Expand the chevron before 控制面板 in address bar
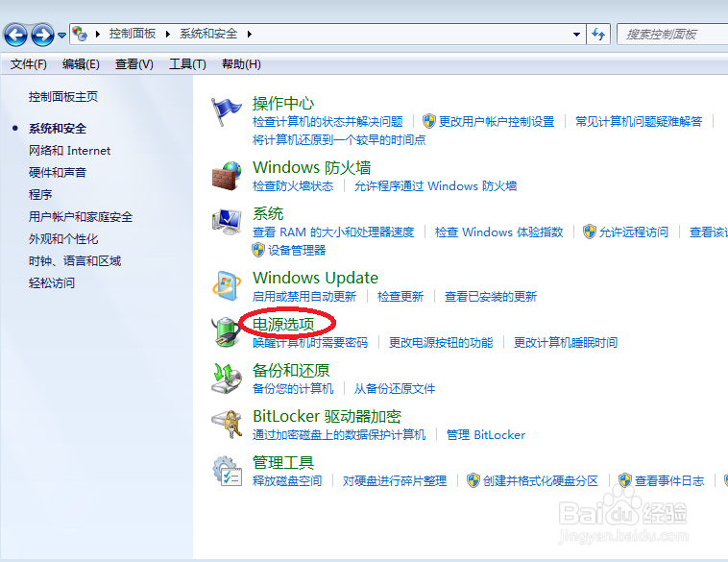The height and width of the screenshot is (562, 728). point(98,34)
